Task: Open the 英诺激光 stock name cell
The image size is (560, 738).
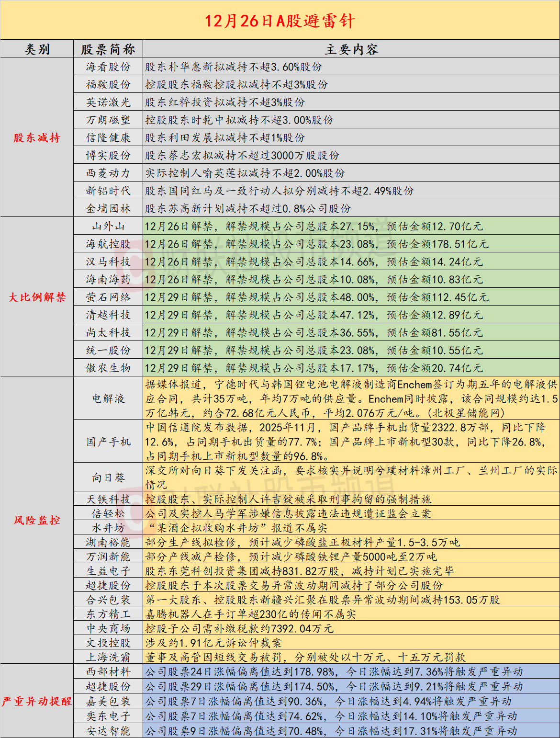Action: click(x=108, y=102)
